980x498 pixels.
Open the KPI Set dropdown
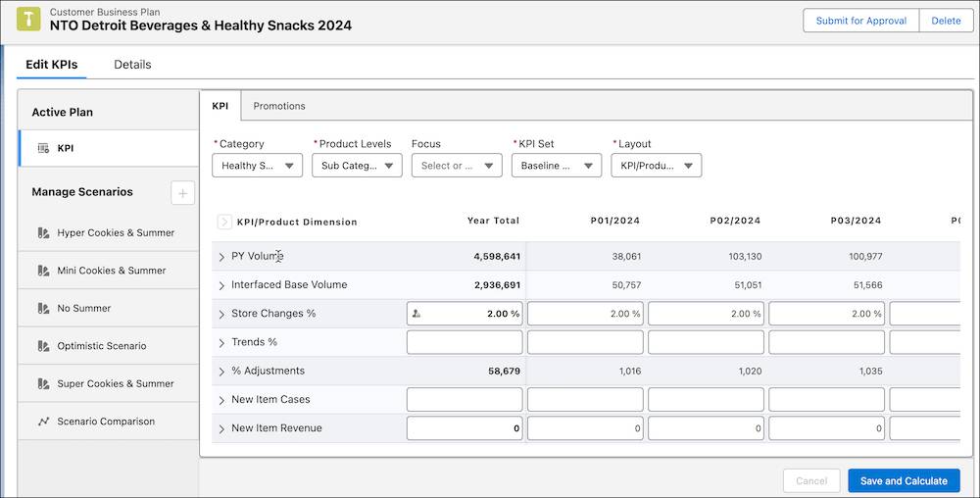click(x=557, y=166)
